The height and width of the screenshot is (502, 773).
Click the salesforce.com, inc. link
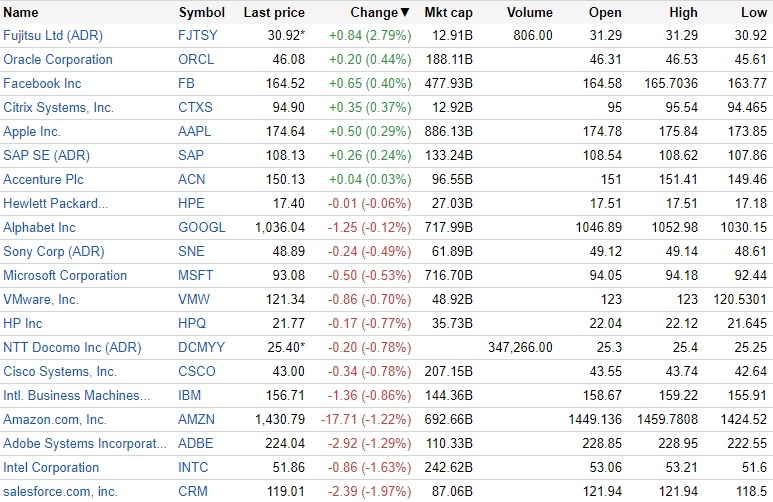tap(60, 491)
